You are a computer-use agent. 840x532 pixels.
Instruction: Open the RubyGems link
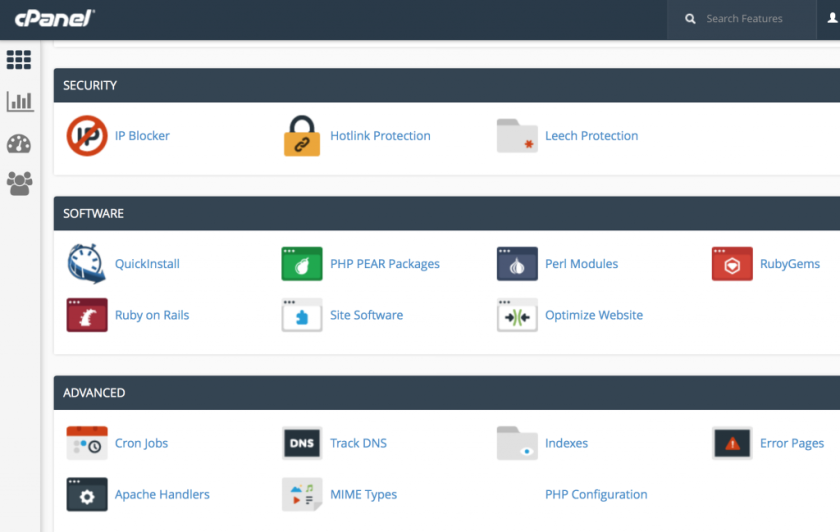[790, 264]
